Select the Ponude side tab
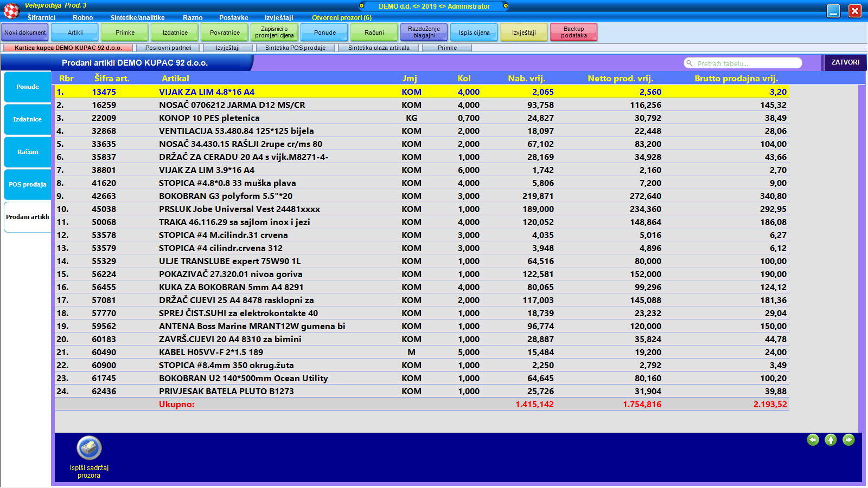The width and height of the screenshot is (868, 488). click(x=28, y=87)
